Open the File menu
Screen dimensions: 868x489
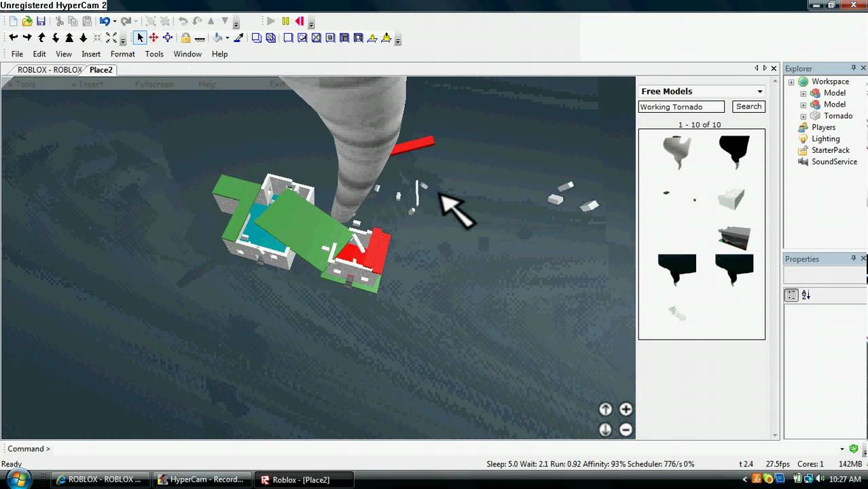click(x=17, y=54)
